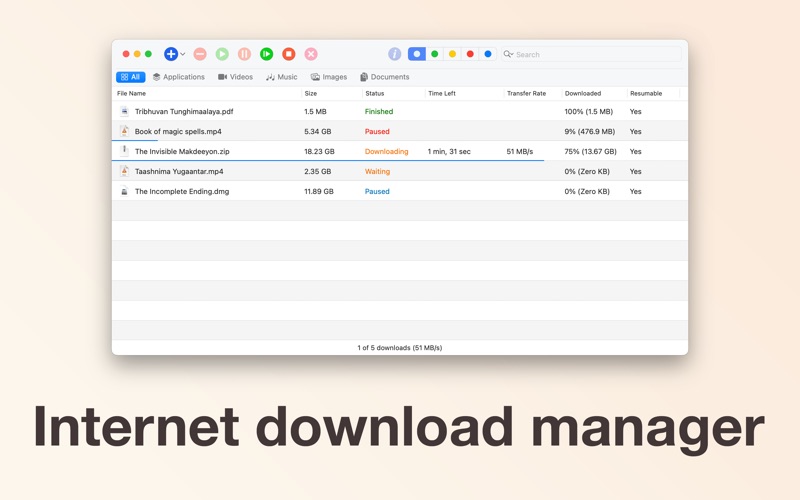
Task: Click the blue Paused status
Action: pyautogui.click(x=377, y=191)
